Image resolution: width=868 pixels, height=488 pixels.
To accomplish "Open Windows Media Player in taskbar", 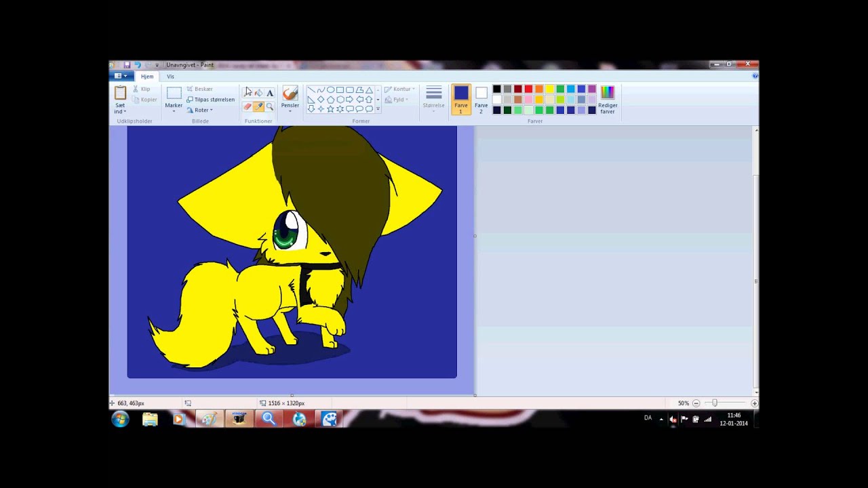I will pyautogui.click(x=179, y=420).
